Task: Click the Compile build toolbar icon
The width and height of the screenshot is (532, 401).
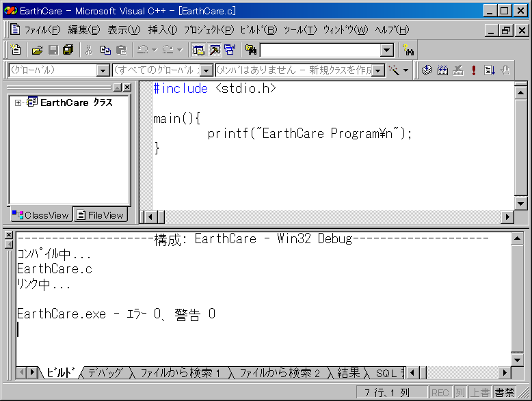Action: [x=427, y=70]
